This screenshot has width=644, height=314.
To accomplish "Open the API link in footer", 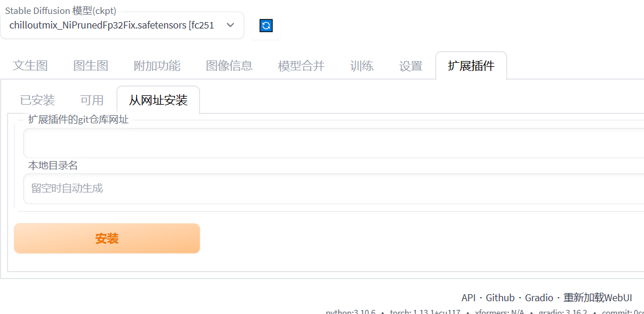I will click(468, 298).
